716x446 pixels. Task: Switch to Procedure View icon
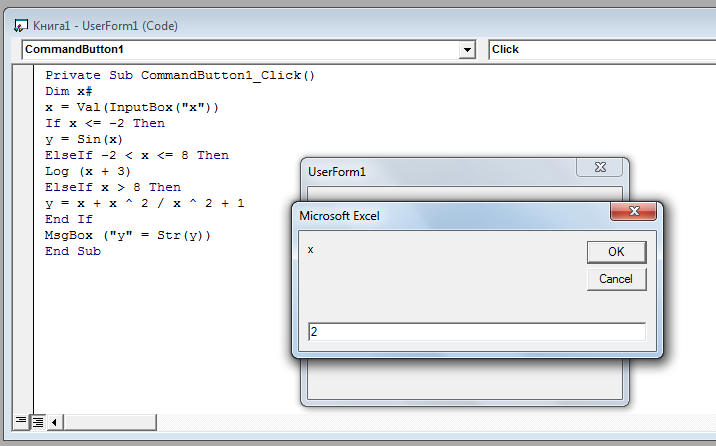21,422
